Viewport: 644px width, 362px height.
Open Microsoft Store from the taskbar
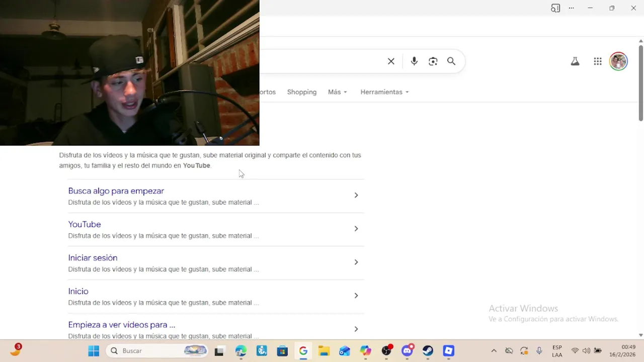pyautogui.click(x=282, y=351)
